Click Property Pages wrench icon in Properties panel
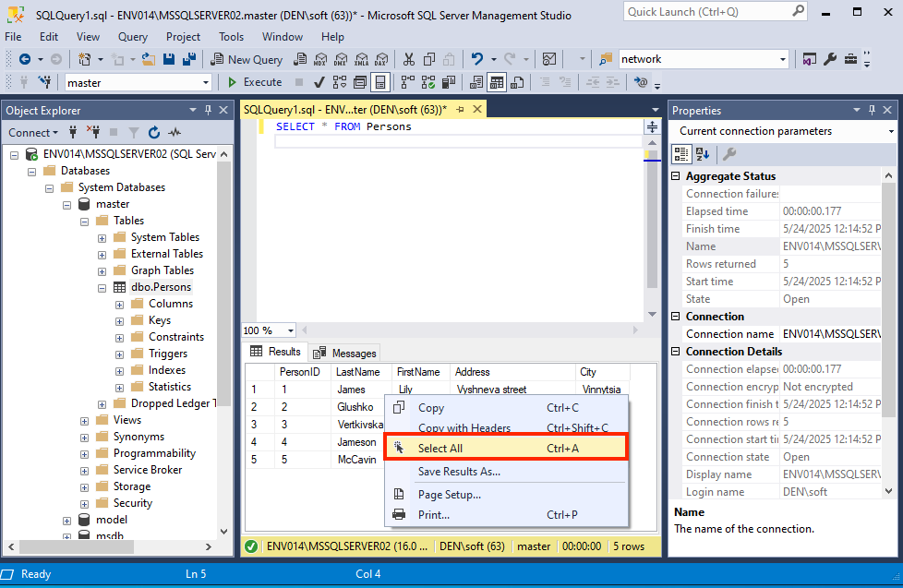Image resolution: width=903 pixels, height=588 pixels. tap(729, 154)
